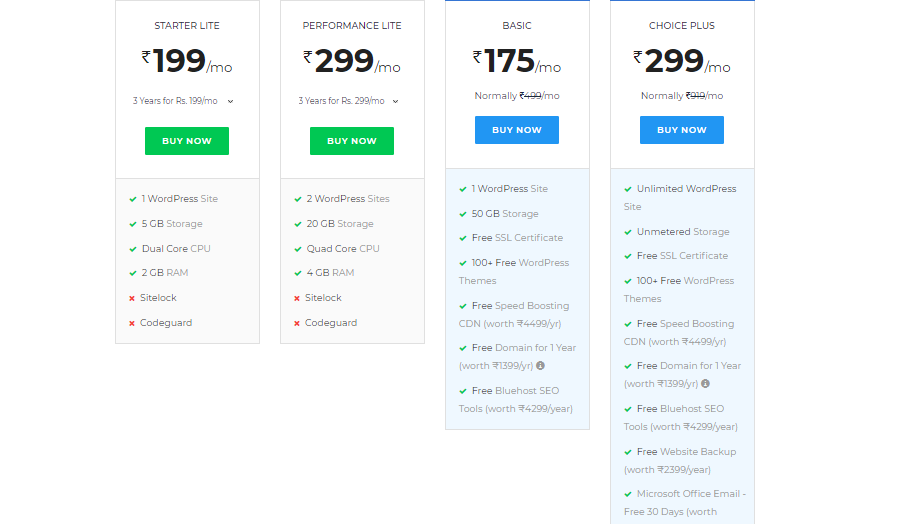Click red cross icon next to Starter Lite Codeguard

click(132, 323)
